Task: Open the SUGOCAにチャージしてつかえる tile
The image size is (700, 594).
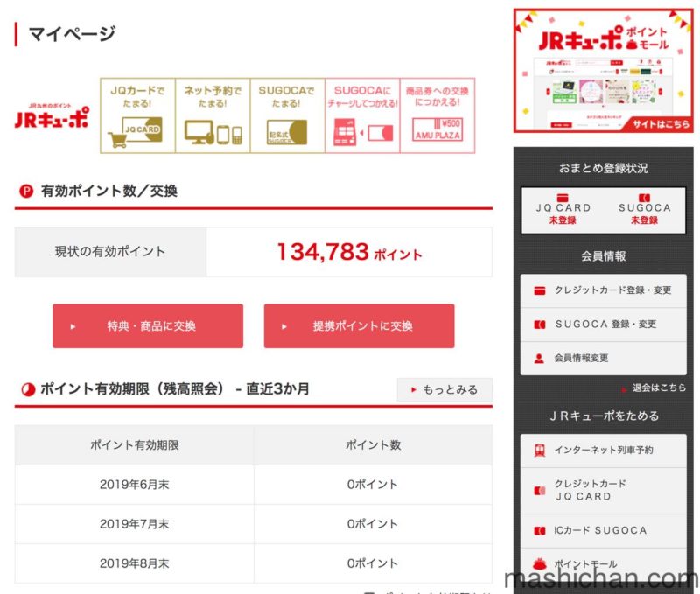Action: coord(362,115)
